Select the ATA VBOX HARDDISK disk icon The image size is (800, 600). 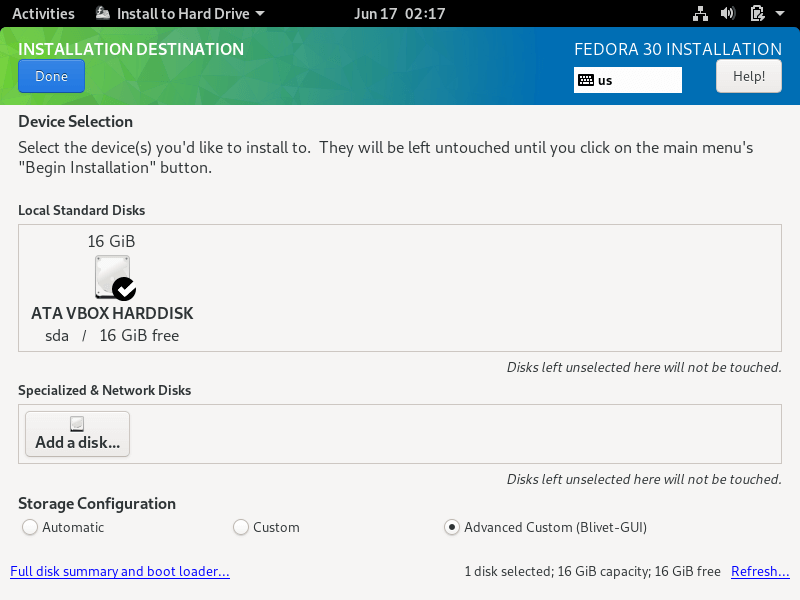click(x=113, y=277)
